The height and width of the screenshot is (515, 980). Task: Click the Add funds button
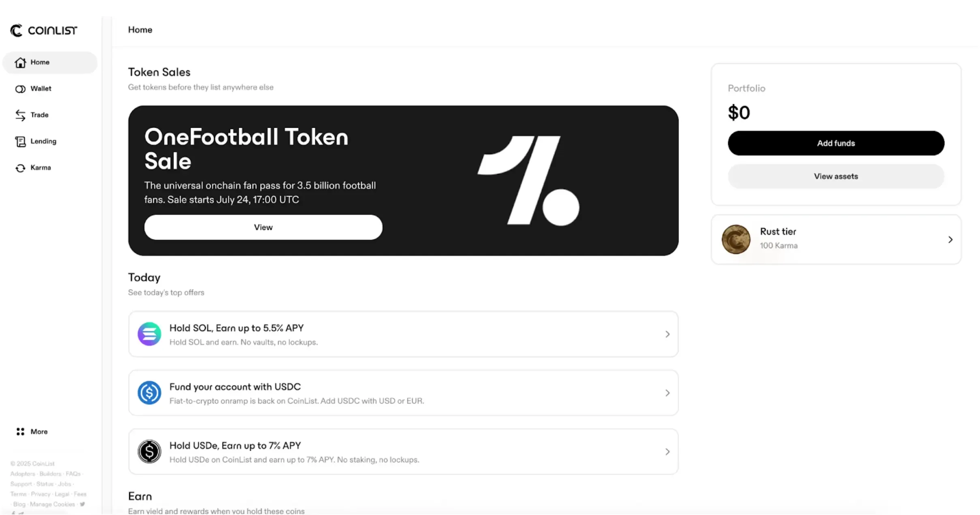[x=836, y=143]
